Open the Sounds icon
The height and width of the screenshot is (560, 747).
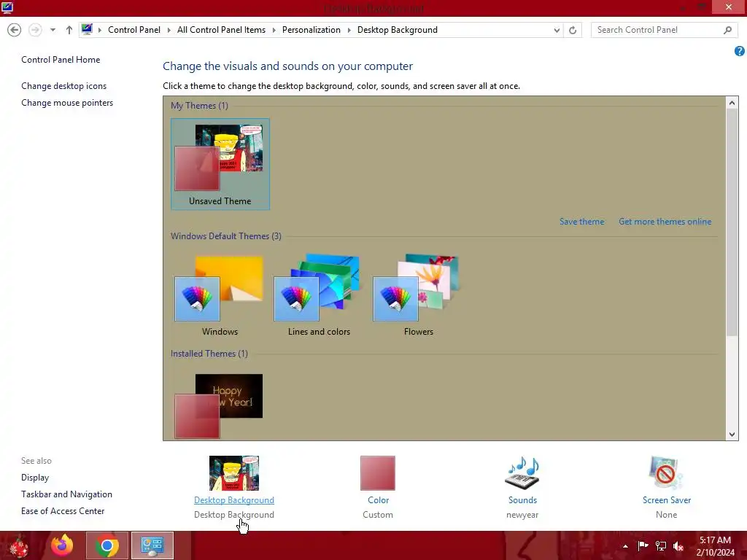(x=522, y=472)
